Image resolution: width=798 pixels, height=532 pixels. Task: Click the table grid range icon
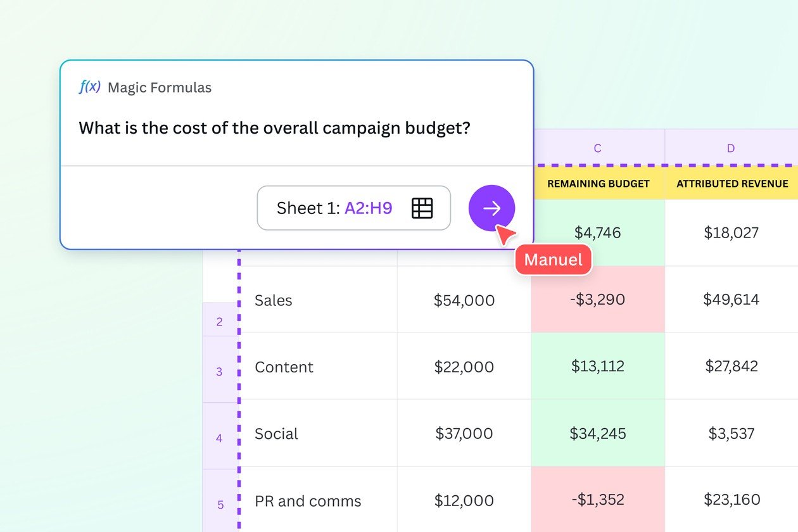[x=422, y=208]
